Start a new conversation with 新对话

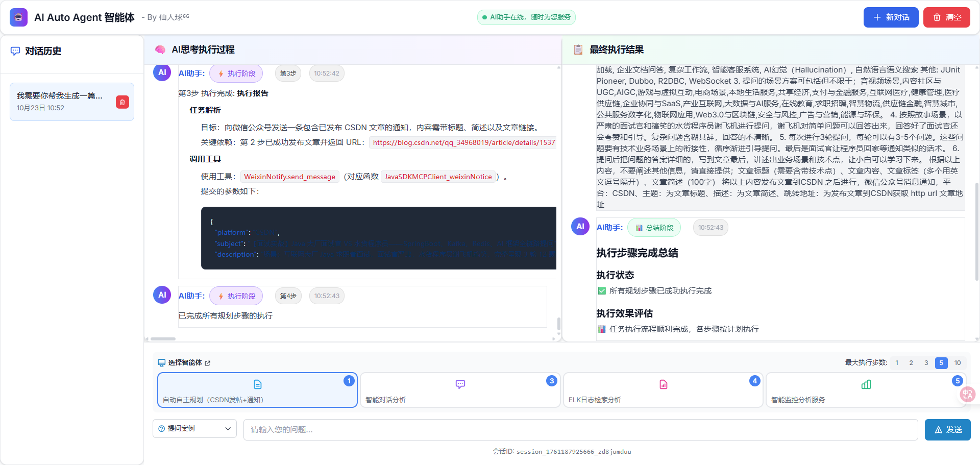(x=891, y=17)
